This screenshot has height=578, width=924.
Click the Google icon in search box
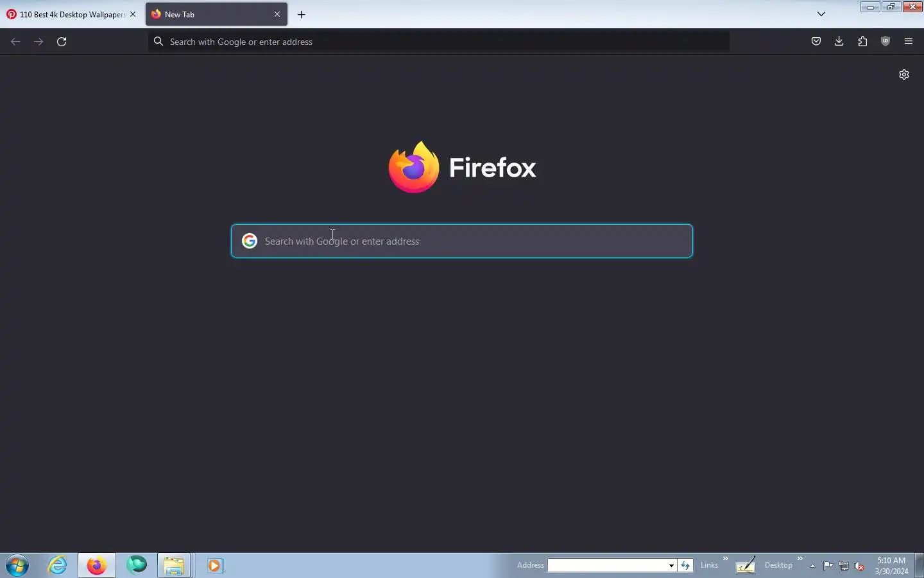pos(250,241)
